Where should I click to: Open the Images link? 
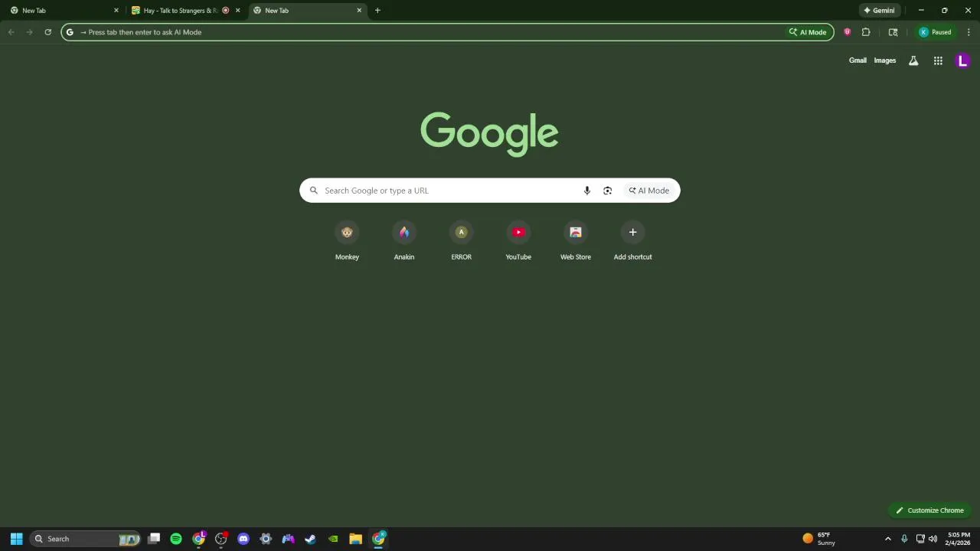885,60
